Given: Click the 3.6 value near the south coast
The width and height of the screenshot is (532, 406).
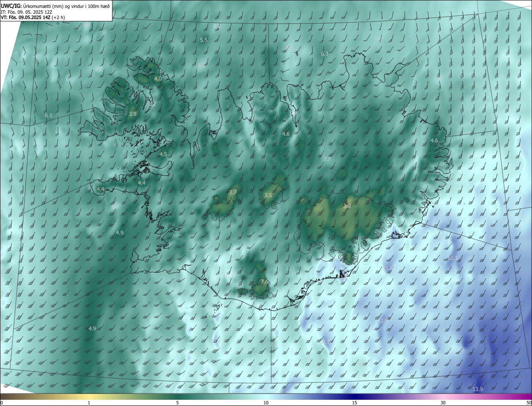Looking at the screenshot, I should point(264,282).
